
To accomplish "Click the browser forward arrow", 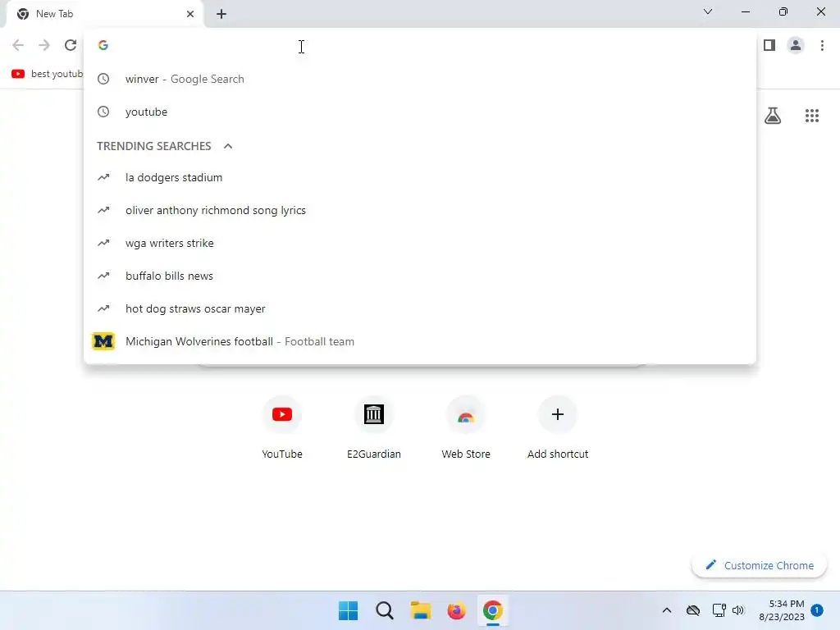I will [x=44, y=45].
